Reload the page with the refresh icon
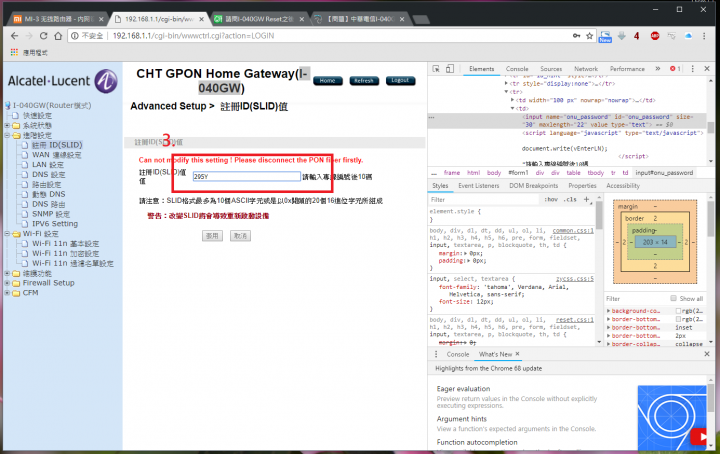The width and height of the screenshot is (720, 454). point(43,36)
